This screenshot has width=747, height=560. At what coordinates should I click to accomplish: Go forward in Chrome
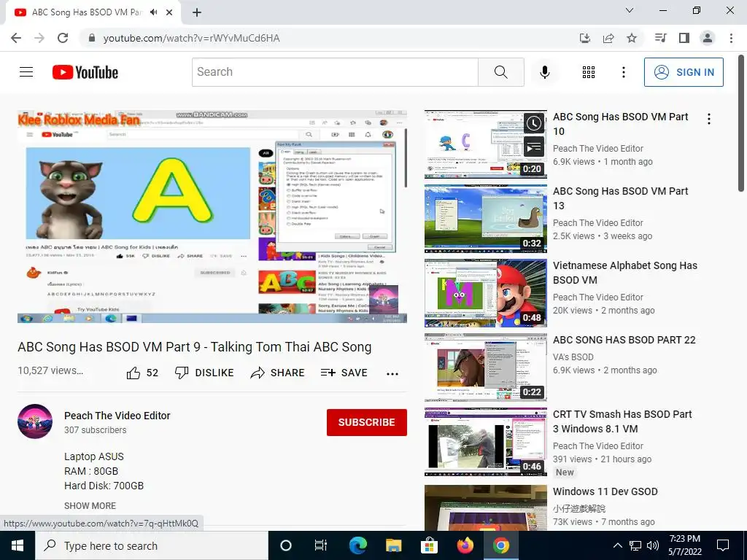point(39,38)
